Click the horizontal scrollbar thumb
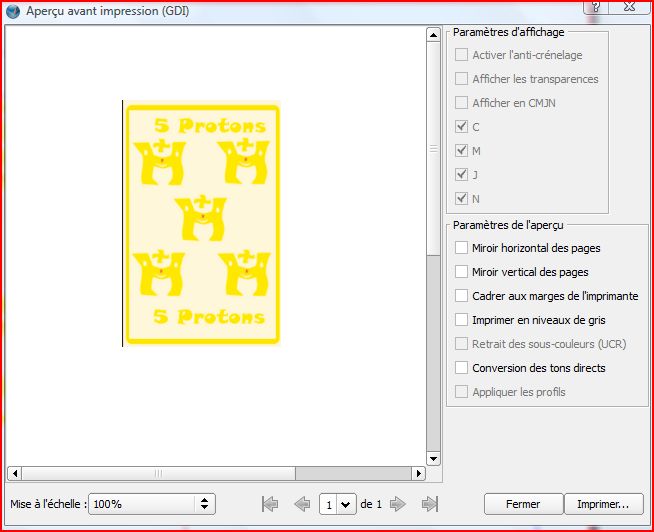The width and height of the screenshot is (654, 532). tap(158, 474)
